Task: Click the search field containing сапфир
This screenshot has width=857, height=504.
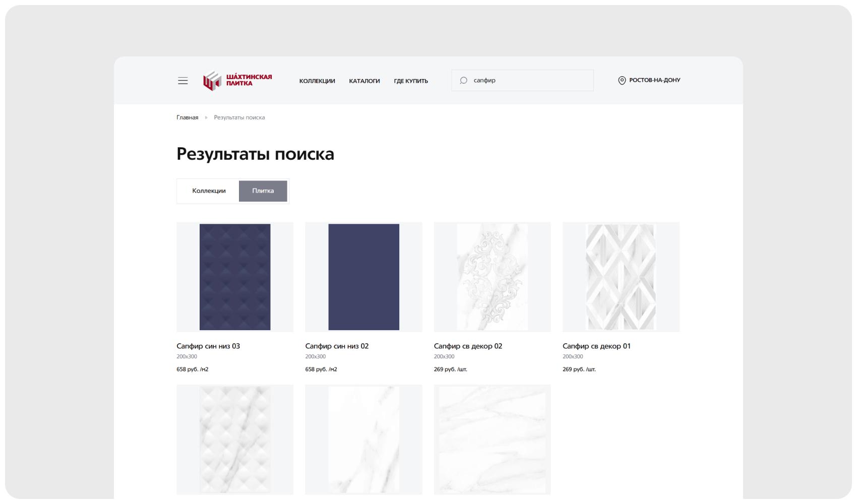Action: coord(529,81)
